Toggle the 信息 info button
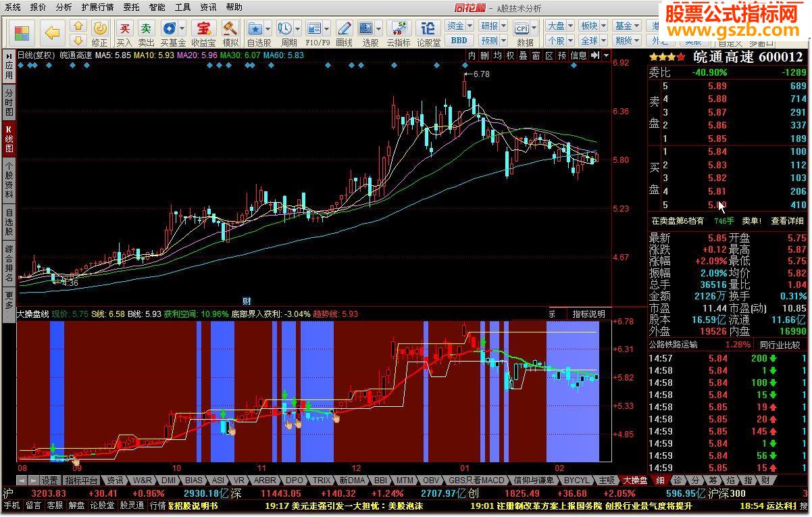 [x=579, y=55]
